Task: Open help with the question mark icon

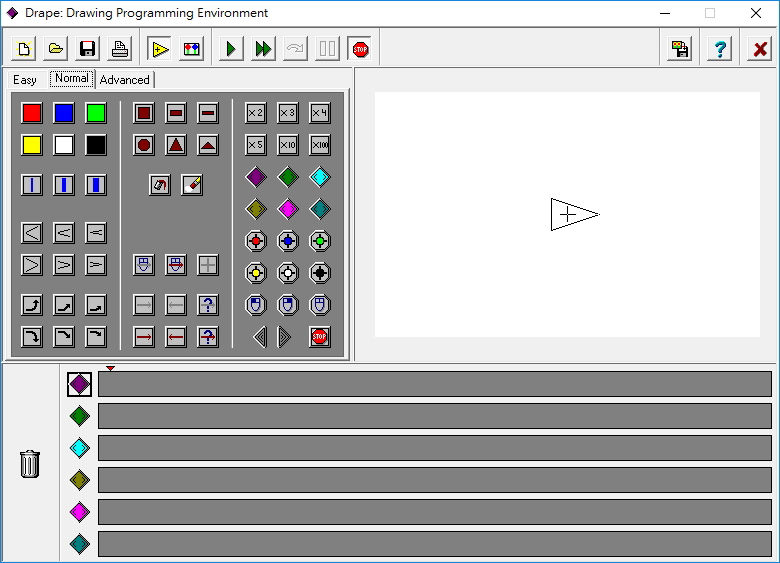Action: pos(719,49)
